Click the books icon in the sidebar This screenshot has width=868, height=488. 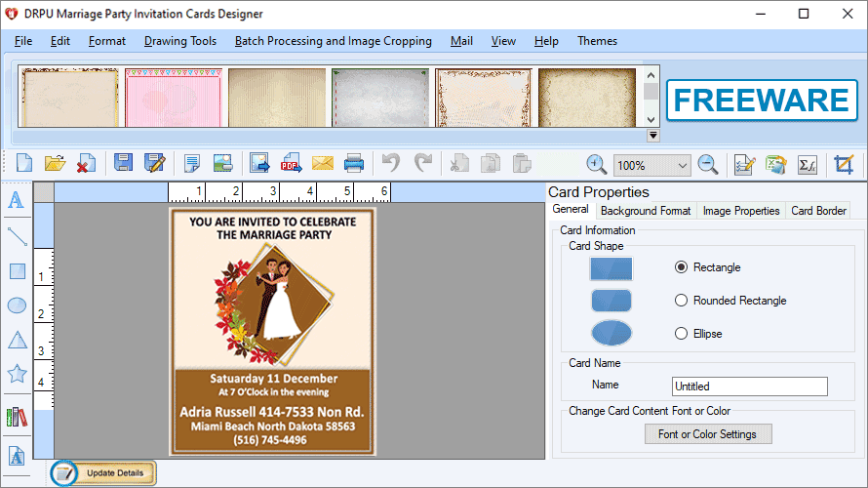[17, 417]
